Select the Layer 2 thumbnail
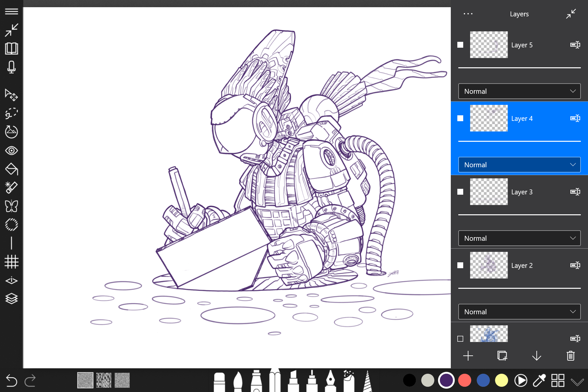The width and height of the screenshot is (588, 392). point(489,265)
